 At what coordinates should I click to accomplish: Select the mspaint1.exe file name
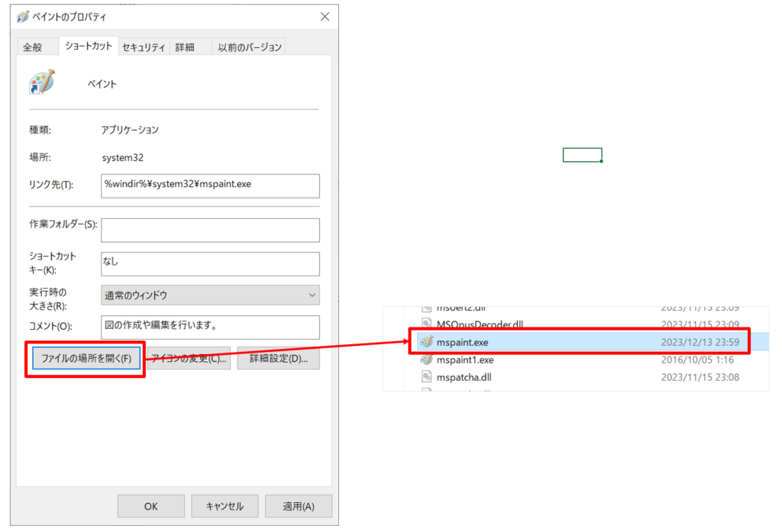tap(465, 360)
